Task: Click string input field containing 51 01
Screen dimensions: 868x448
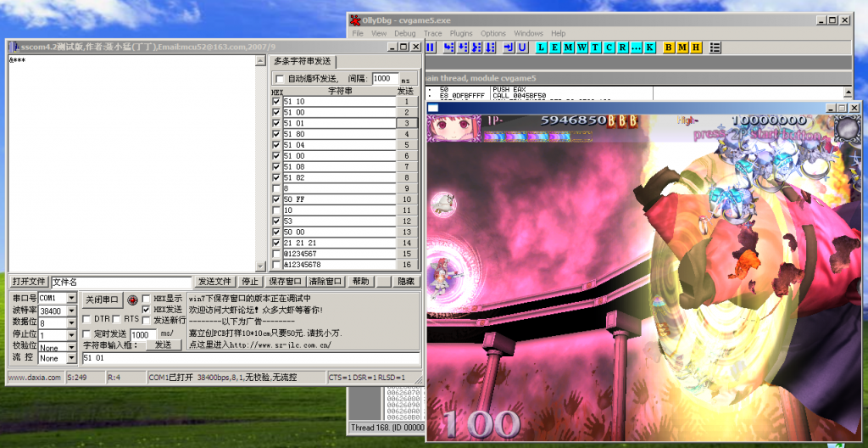Action: coord(251,358)
